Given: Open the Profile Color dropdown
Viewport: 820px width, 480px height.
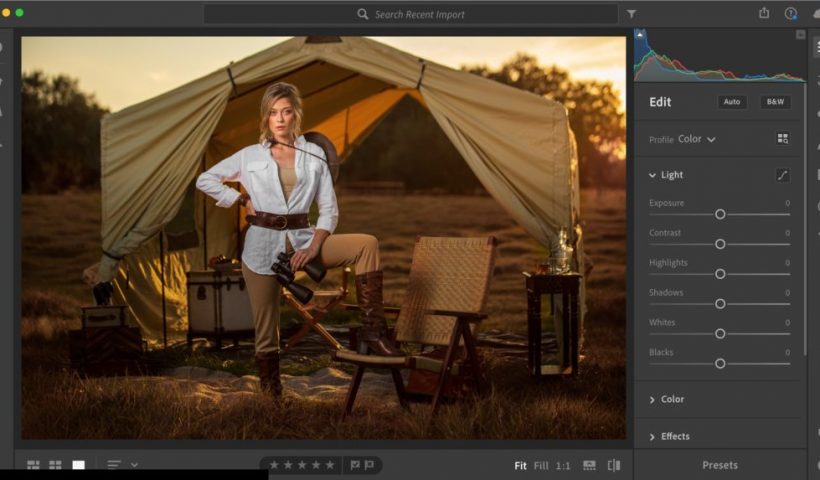Looking at the screenshot, I should [697, 139].
